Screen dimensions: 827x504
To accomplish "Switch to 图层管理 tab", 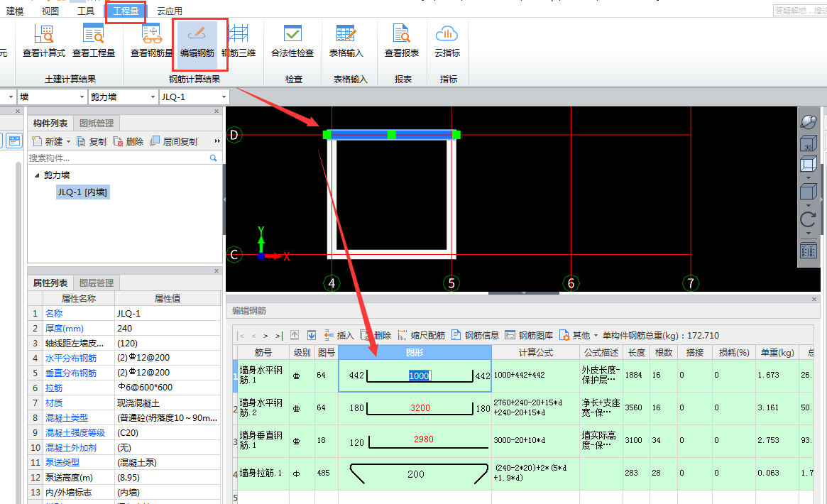I will 97,283.
